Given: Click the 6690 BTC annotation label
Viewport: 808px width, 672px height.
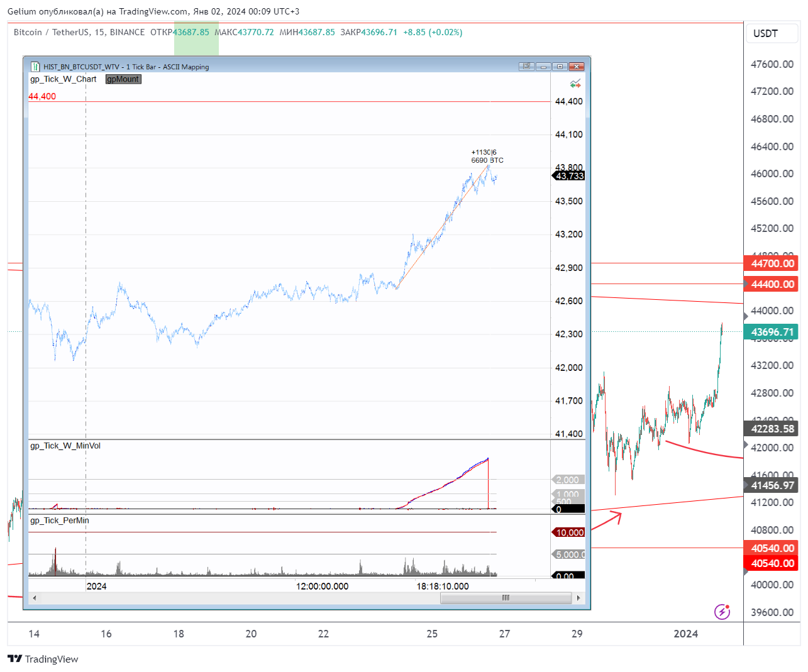Looking at the screenshot, I should coord(487,160).
